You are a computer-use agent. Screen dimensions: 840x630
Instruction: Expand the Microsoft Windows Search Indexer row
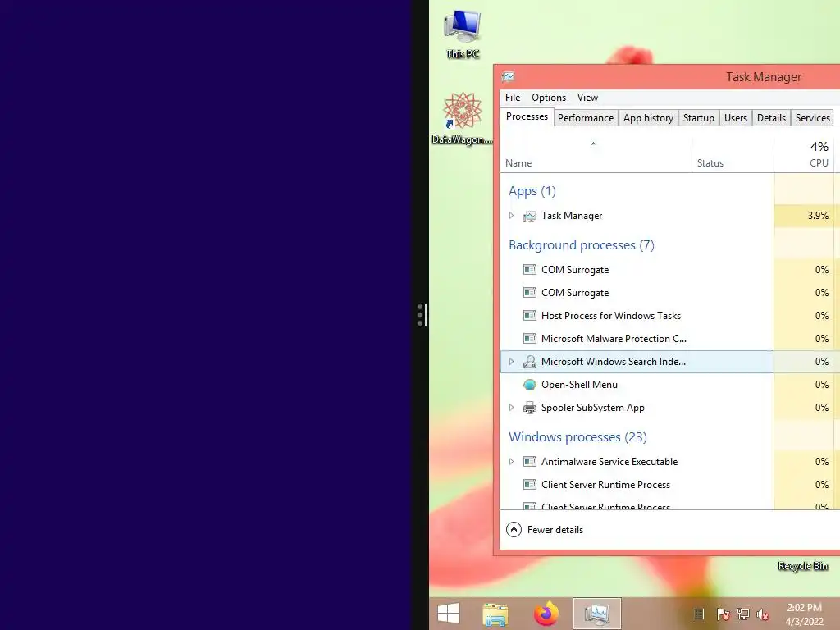pos(512,362)
